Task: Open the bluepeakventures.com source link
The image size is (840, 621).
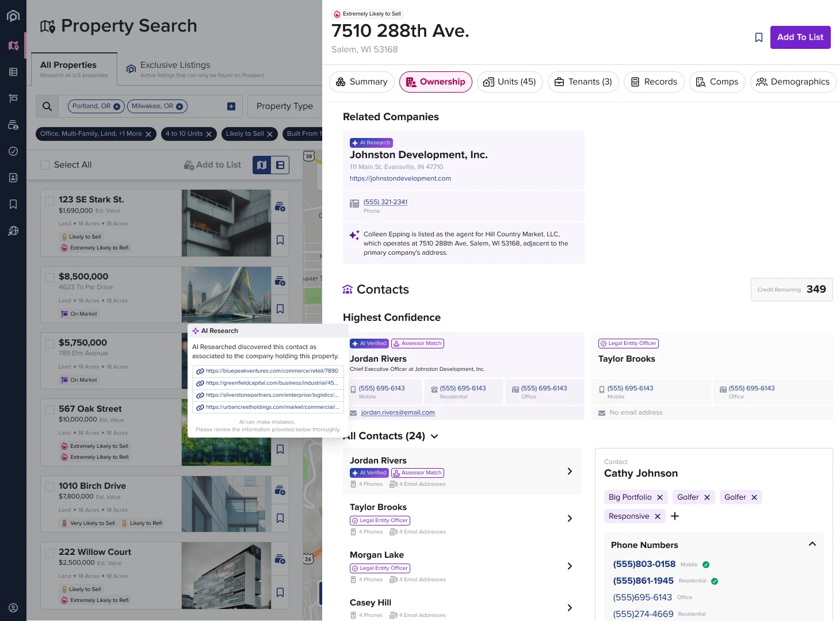Action: 268,371
